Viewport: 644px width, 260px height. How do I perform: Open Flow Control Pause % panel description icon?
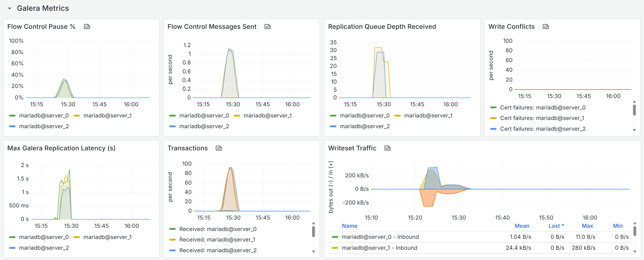(87, 27)
